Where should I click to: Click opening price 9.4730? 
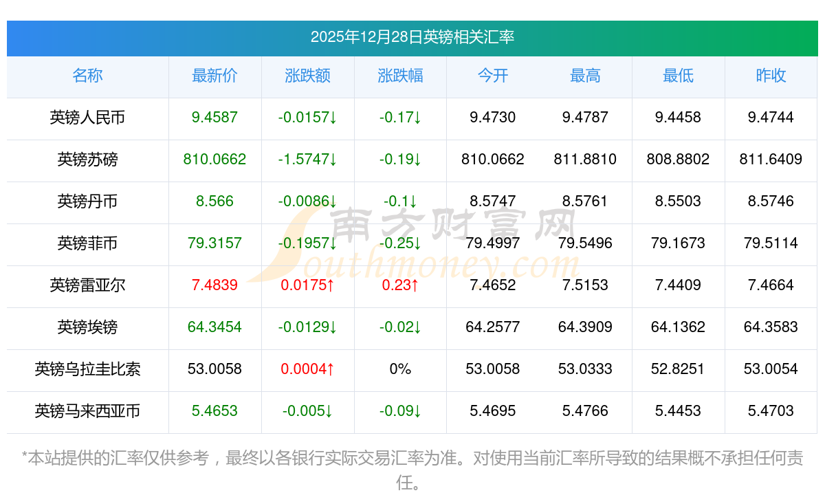(x=493, y=118)
